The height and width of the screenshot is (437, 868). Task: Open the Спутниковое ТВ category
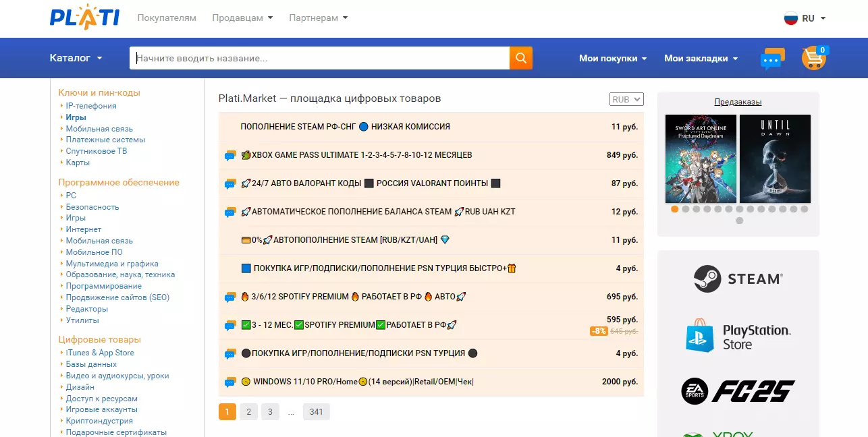tap(97, 151)
